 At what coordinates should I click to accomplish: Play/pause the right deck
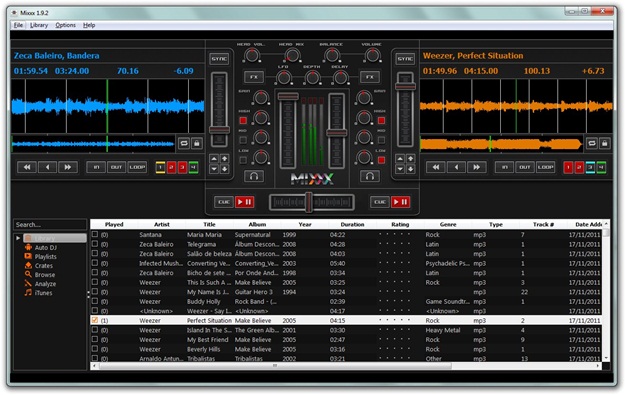click(x=400, y=202)
